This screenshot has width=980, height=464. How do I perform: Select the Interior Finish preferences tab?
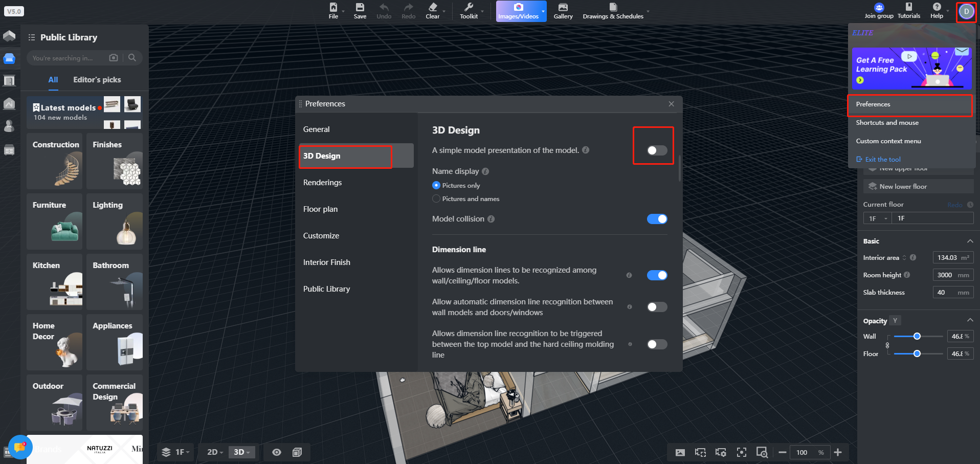point(357,262)
